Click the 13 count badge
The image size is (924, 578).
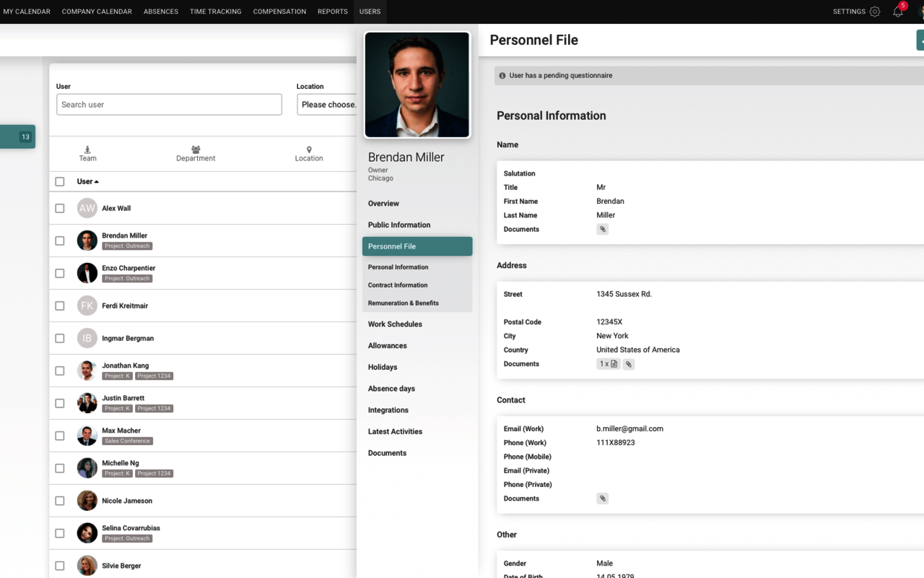click(25, 137)
